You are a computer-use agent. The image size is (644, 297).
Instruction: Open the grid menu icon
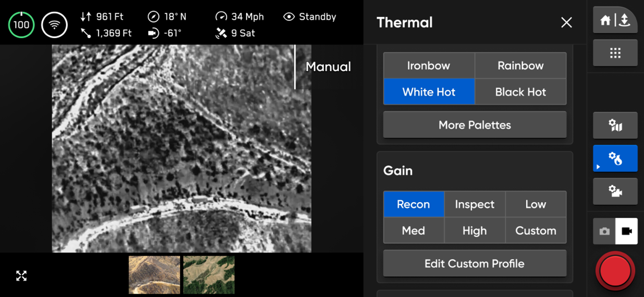(615, 53)
